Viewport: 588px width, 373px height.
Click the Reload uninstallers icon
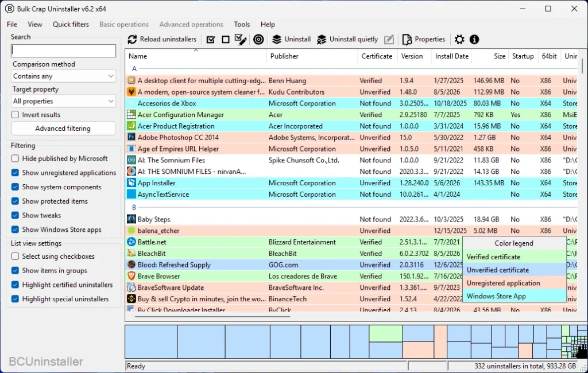[x=132, y=40]
